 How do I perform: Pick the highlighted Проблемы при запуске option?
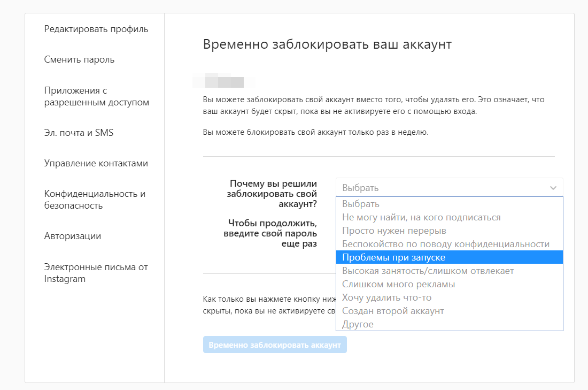[393, 257]
